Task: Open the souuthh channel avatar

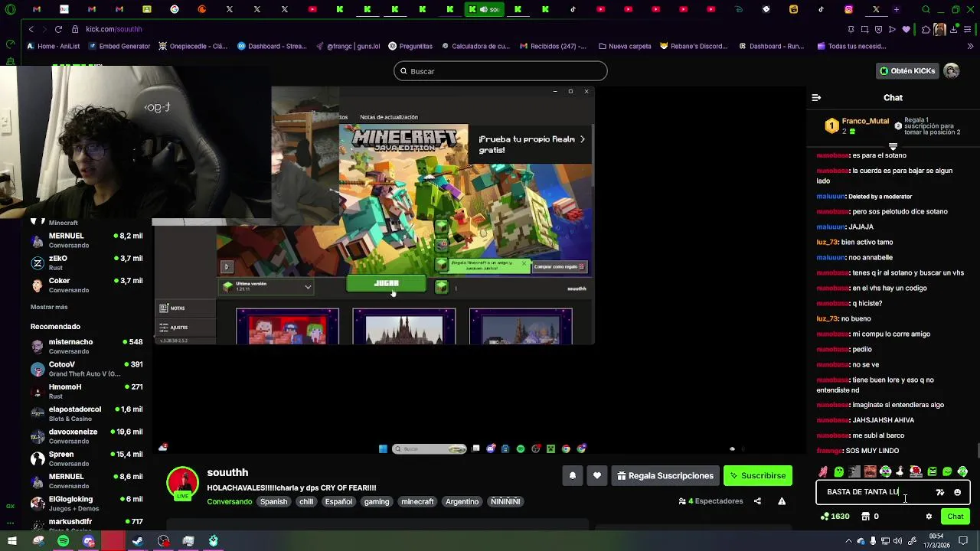Action: [x=183, y=482]
